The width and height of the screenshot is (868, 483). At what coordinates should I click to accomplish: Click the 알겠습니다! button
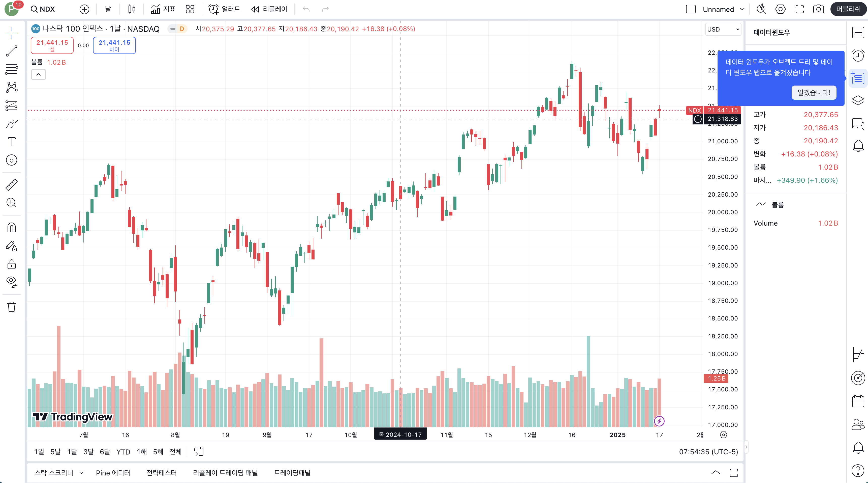pos(813,92)
